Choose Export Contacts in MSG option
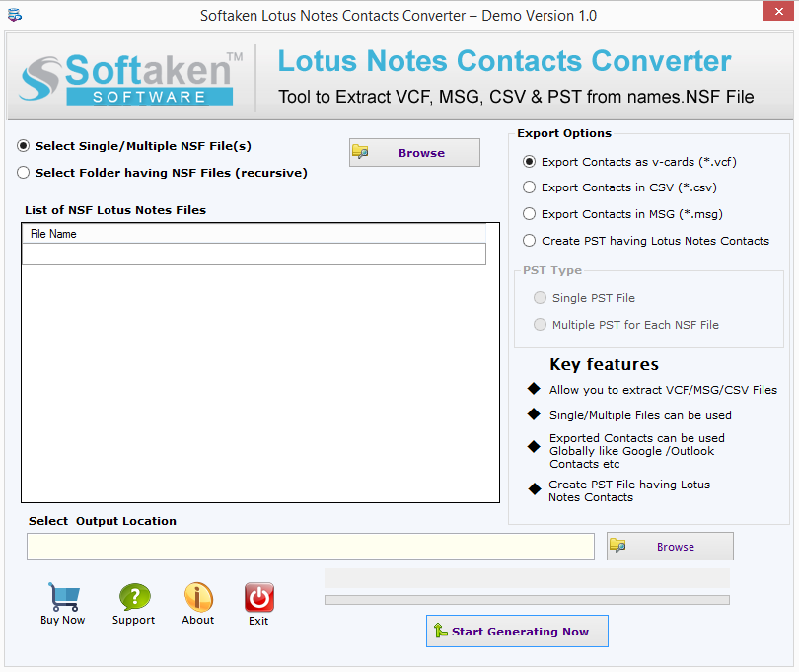 tap(530, 214)
